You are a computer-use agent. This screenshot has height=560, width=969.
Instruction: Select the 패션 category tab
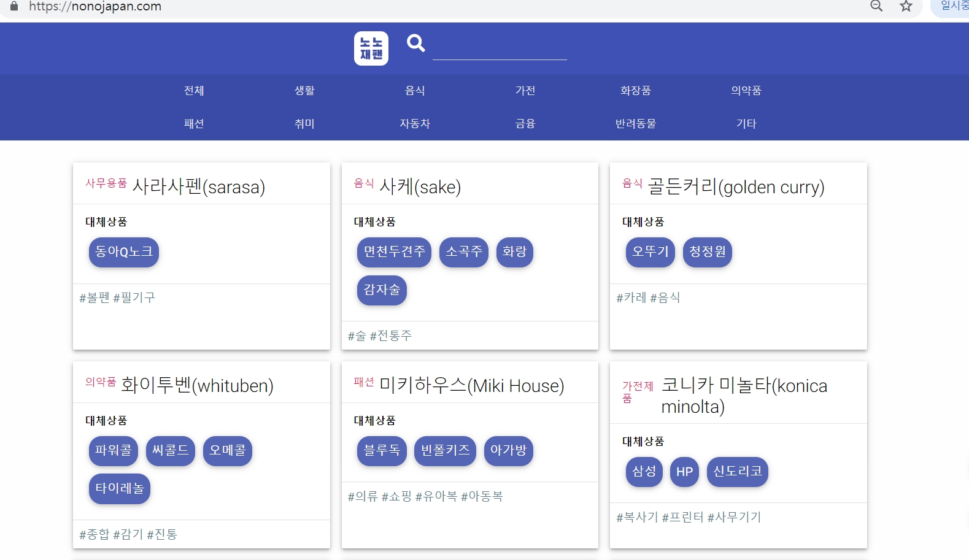pos(194,124)
